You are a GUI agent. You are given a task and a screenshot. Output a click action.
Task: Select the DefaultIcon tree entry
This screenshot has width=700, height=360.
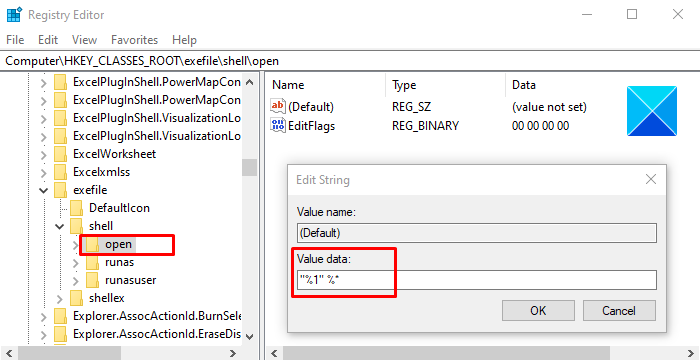point(119,208)
